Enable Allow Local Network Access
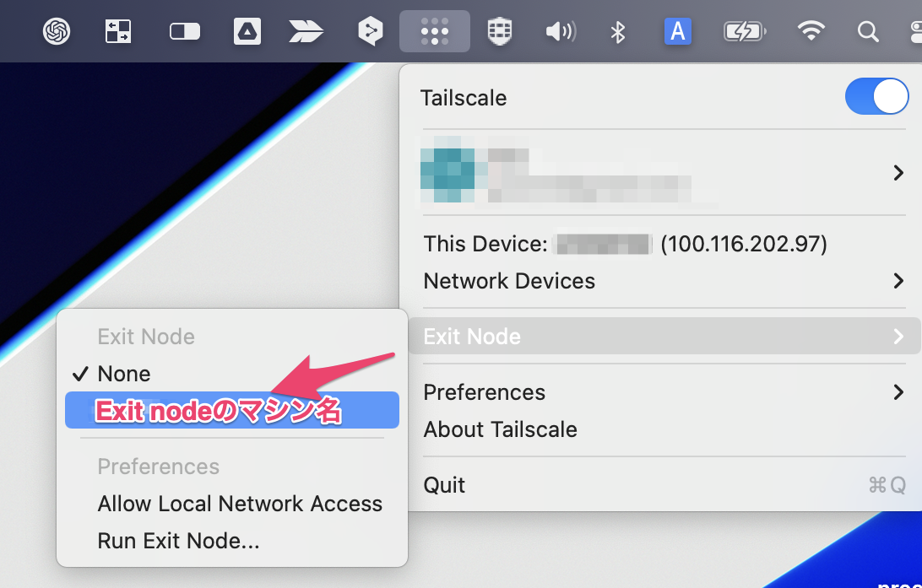Viewport: 922px width, 588px height. pyautogui.click(x=240, y=503)
